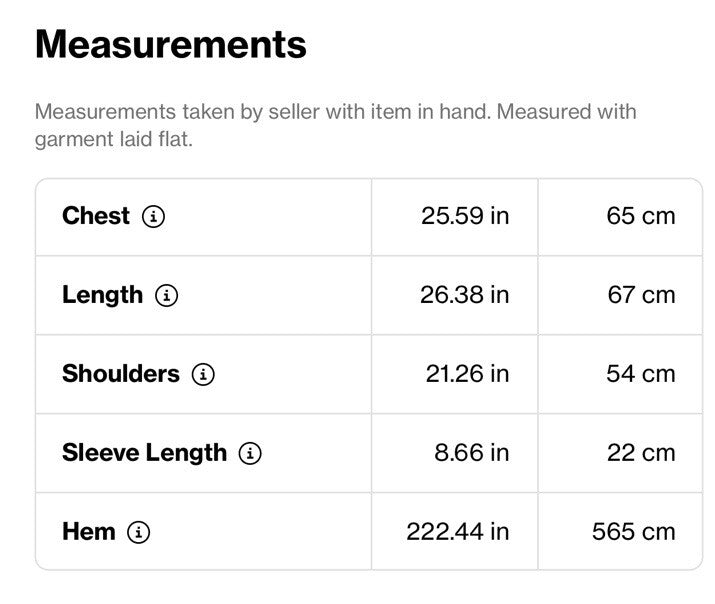Open the info icon next to Chest

pos(154,216)
